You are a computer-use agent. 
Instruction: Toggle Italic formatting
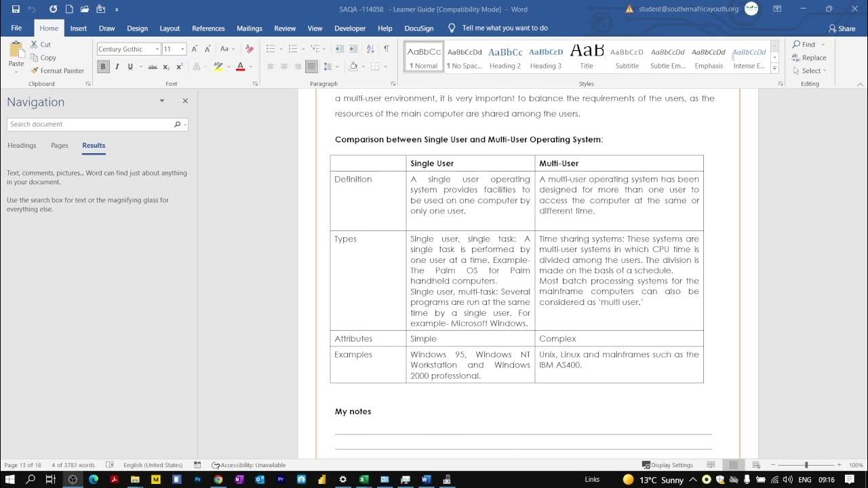point(117,66)
